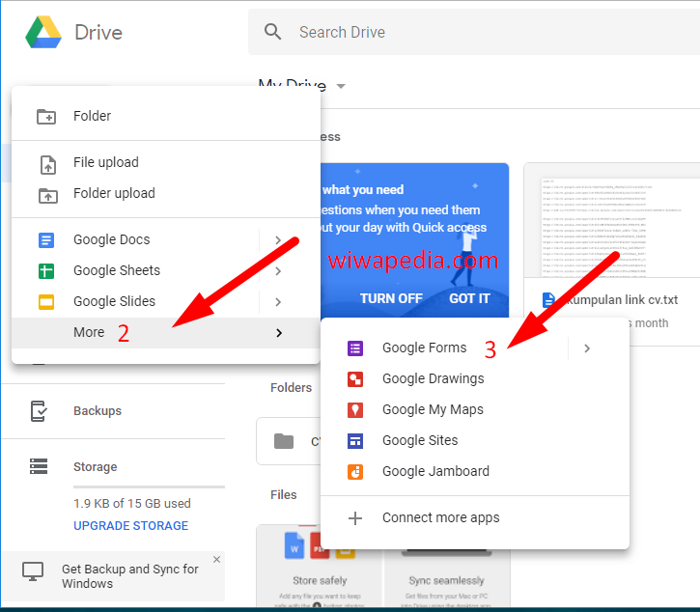This screenshot has height=612, width=700.
Task: Select Google Jamboard in the submenu
Action: (475, 471)
